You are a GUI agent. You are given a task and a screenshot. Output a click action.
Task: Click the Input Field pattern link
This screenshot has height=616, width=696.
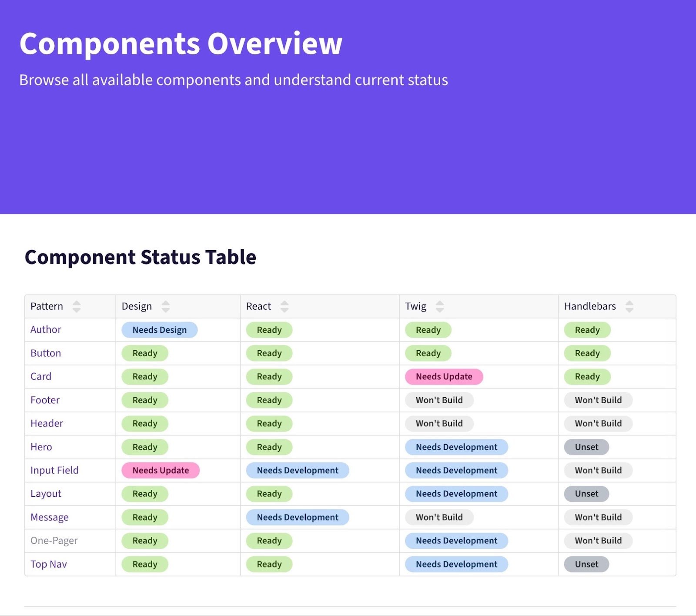[x=54, y=471]
